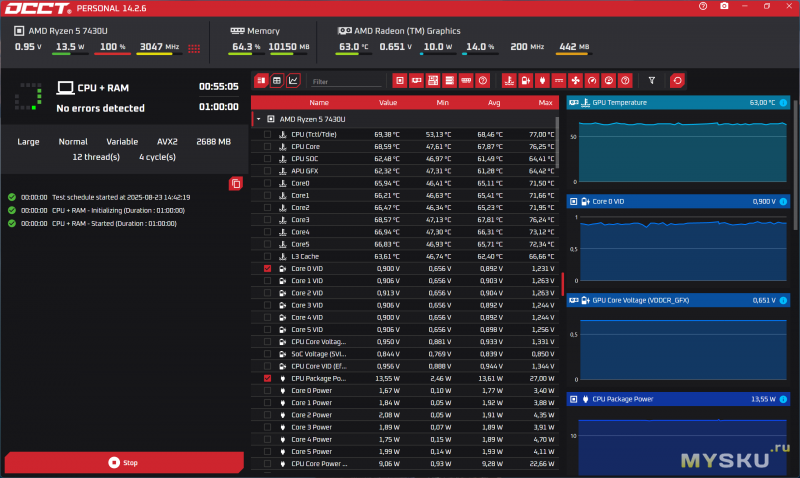This screenshot has width=800, height=478.
Task: Check the CPU Core temperature checkbox
Action: pos(267,147)
